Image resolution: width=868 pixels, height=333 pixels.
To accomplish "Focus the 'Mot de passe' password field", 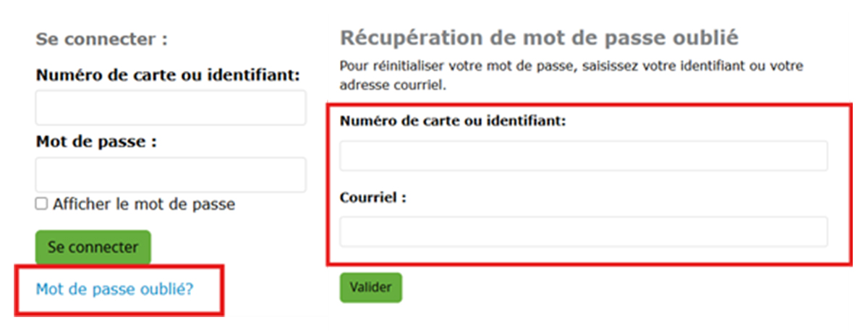I will pos(171,175).
